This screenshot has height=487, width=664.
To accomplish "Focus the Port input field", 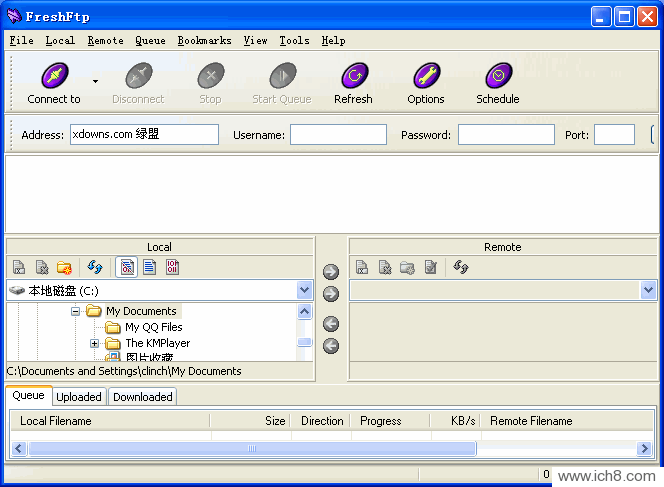I will tap(614, 135).
